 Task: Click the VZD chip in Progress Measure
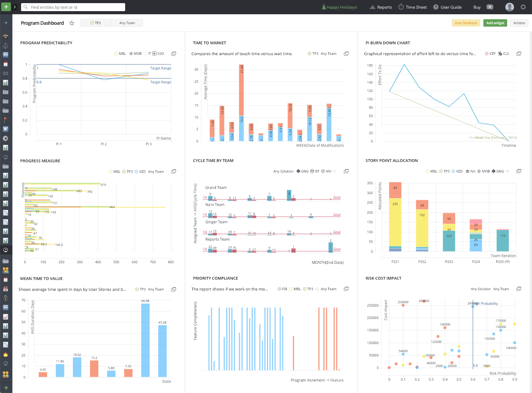[140, 172]
